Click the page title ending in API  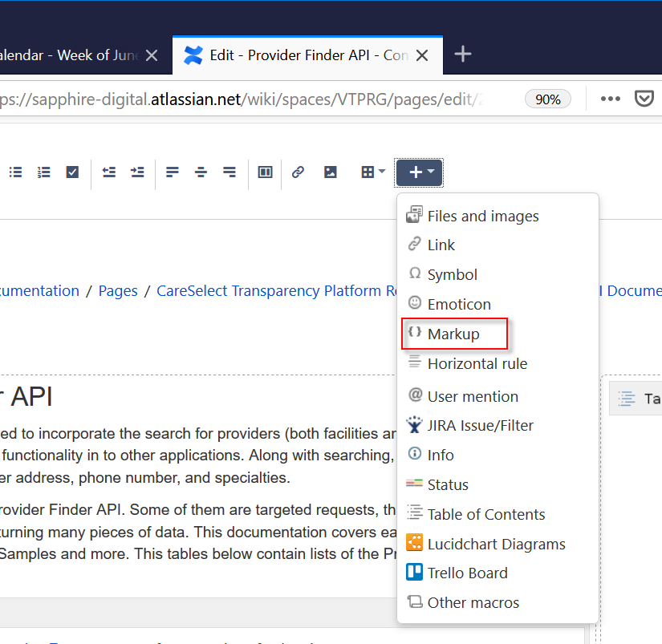[x=26, y=397]
